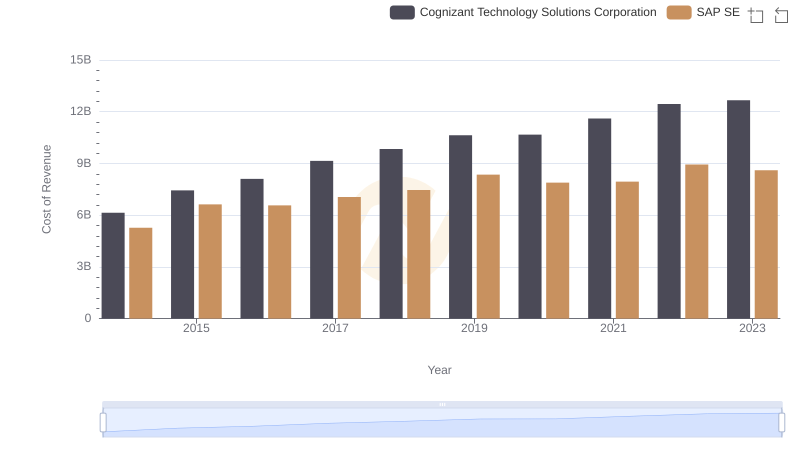Select the 2023 SAP SE bar

coord(766,244)
